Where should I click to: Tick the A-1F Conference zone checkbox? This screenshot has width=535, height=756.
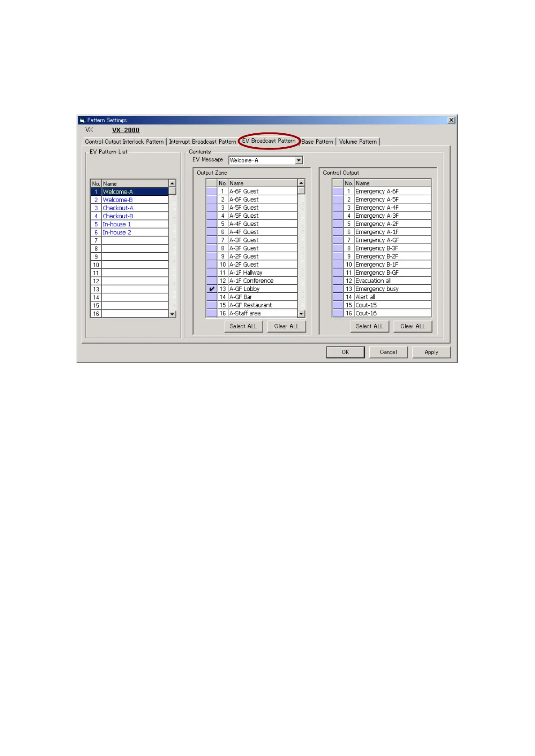(212, 281)
